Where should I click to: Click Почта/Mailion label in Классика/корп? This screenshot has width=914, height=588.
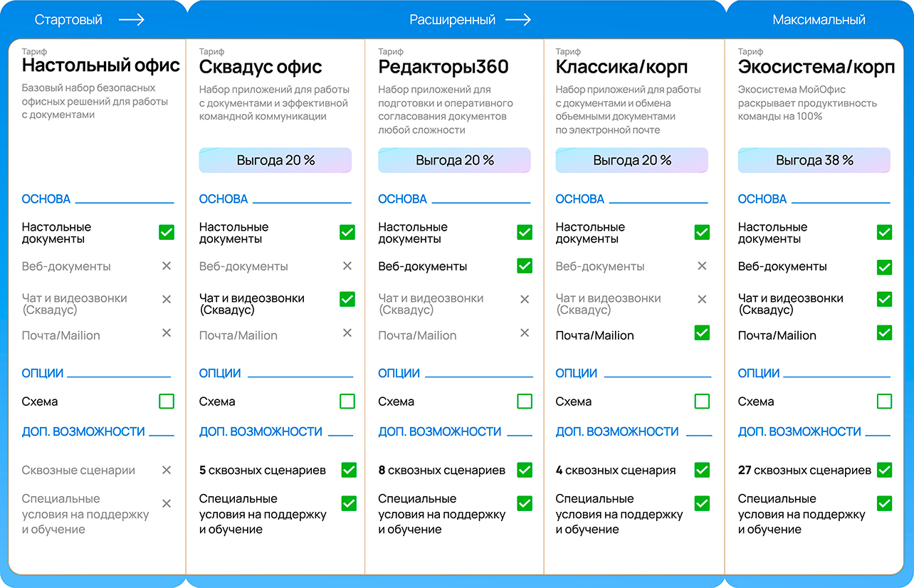pyautogui.click(x=594, y=335)
